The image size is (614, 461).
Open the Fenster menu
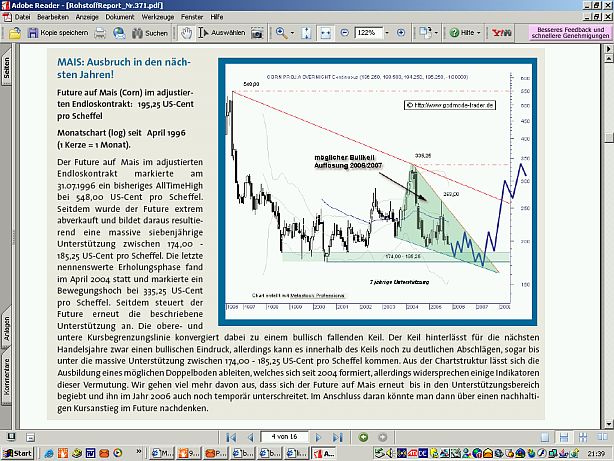[192, 17]
